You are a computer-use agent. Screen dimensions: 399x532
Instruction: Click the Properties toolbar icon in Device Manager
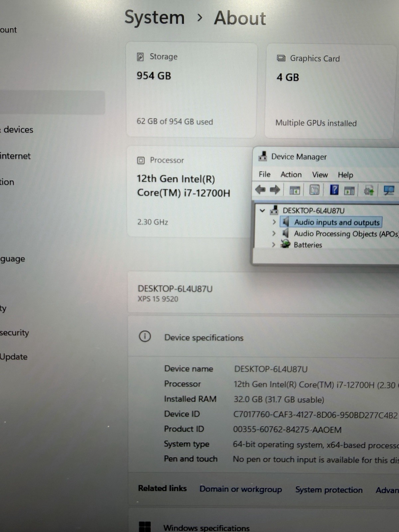coord(314,190)
